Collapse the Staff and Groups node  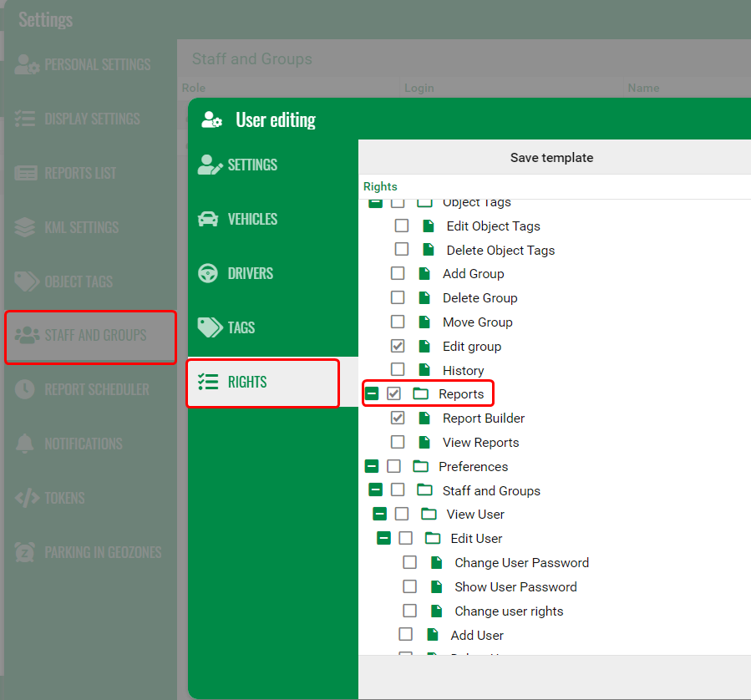376,490
